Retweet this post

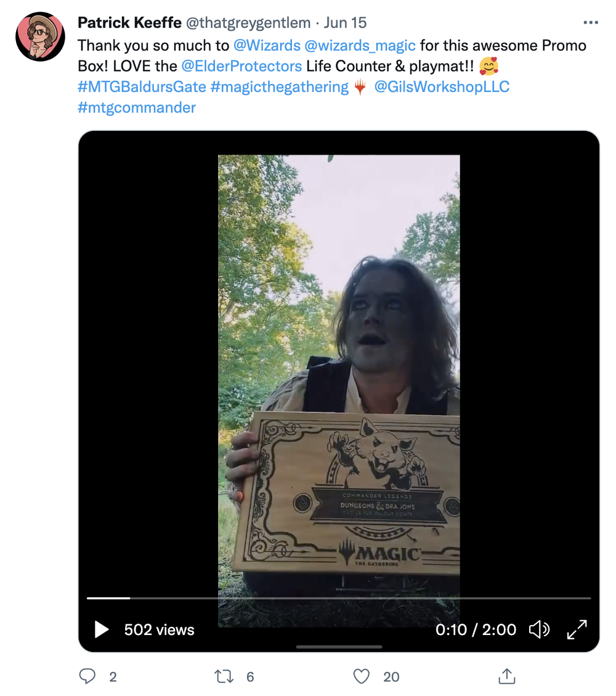(223, 676)
